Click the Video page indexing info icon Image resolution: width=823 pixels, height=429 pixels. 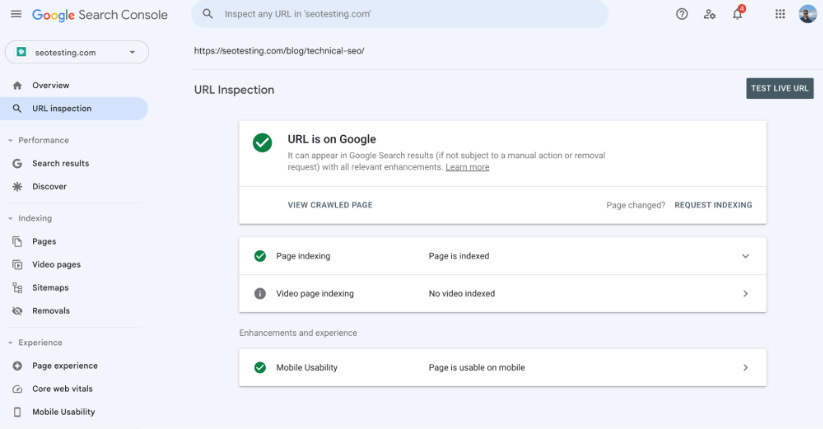click(x=260, y=294)
